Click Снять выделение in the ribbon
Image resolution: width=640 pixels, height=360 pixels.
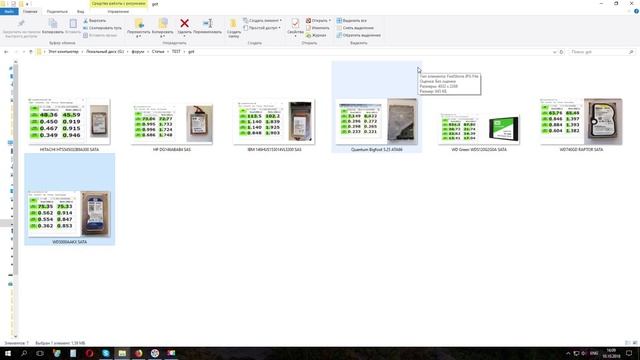[x=355, y=28]
